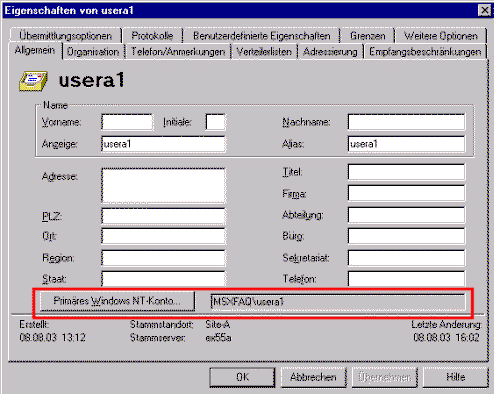Click the Titel input field

coord(406,172)
